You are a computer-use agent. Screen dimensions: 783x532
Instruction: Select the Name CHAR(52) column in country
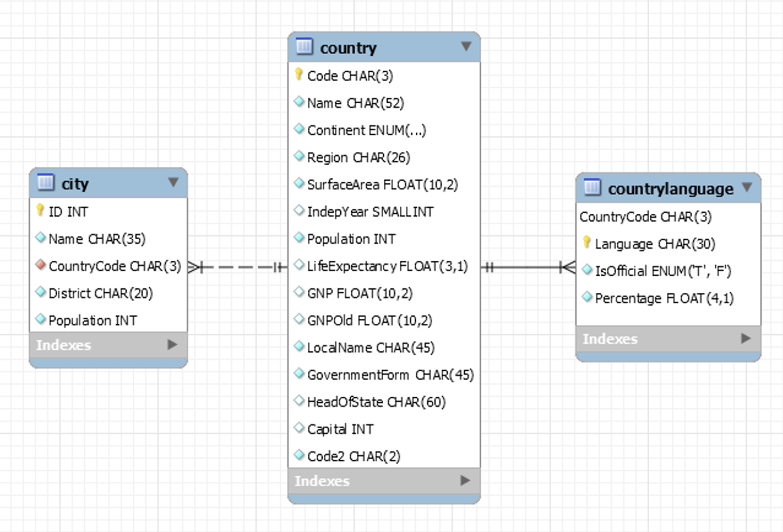[x=355, y=102]
